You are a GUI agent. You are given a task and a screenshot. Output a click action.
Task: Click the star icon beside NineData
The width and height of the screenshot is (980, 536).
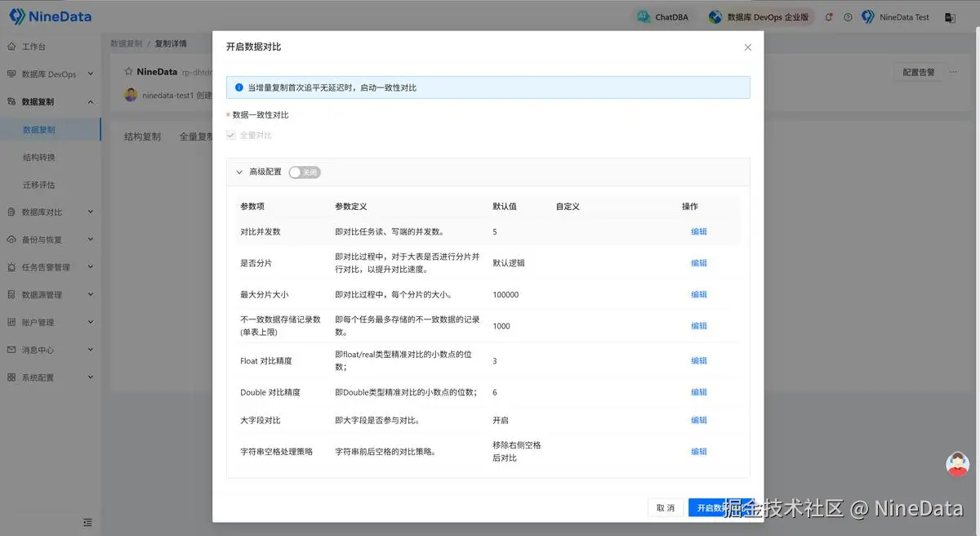coord(128,72)
